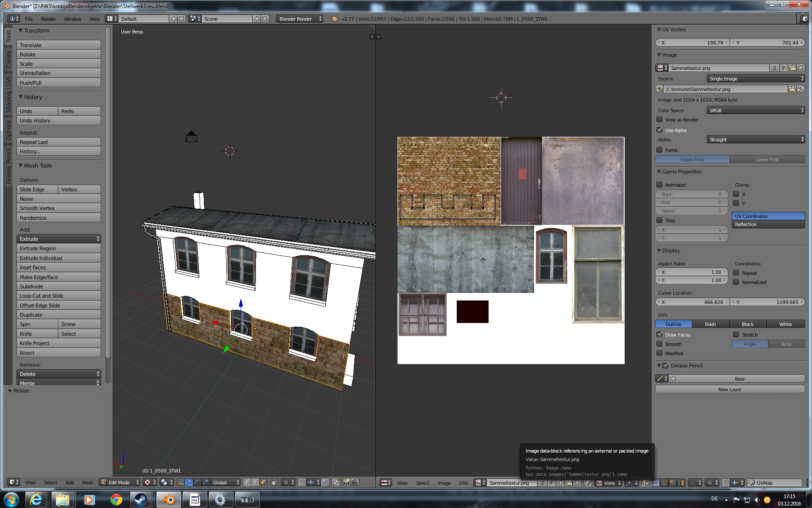Click the image file path input field
The width and height of the screenshot is (812, 508).
pyautogui.click(x=726, y=89)
